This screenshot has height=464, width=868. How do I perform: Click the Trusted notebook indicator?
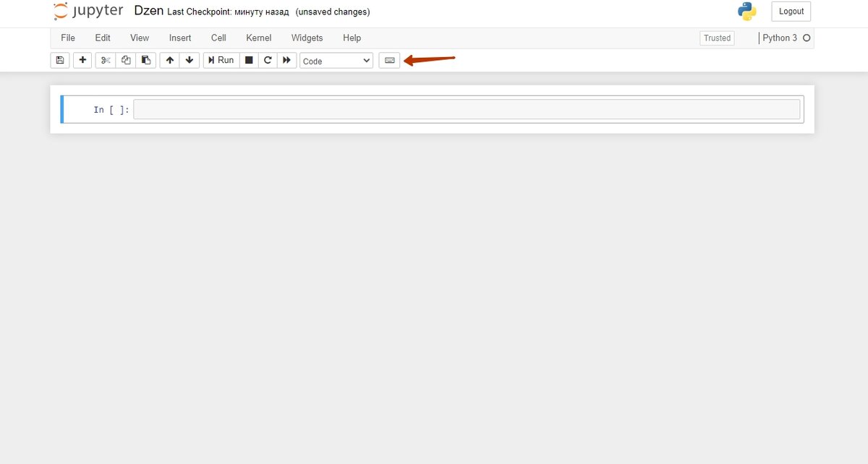tap(717, 38)
